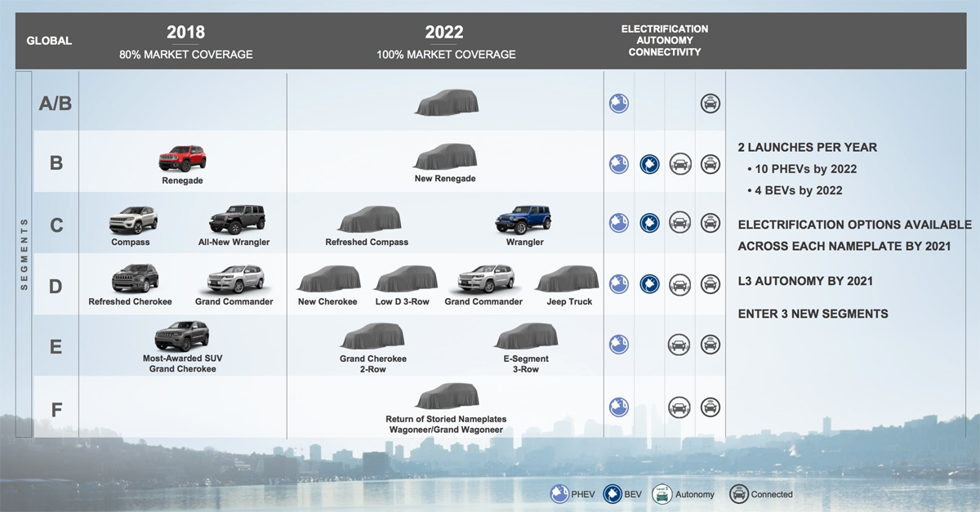Click the PHEV legend icon at bottom

(x=560, y=494)
